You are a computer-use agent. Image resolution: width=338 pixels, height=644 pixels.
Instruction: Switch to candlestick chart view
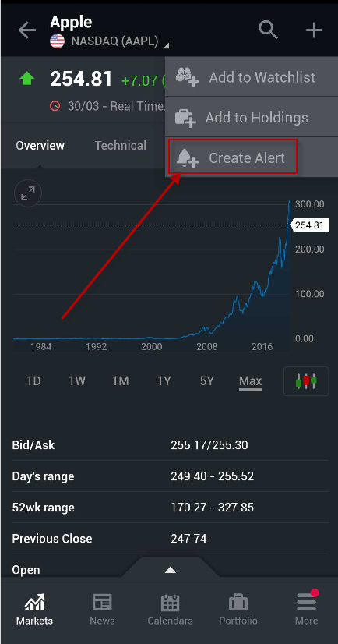306,381
